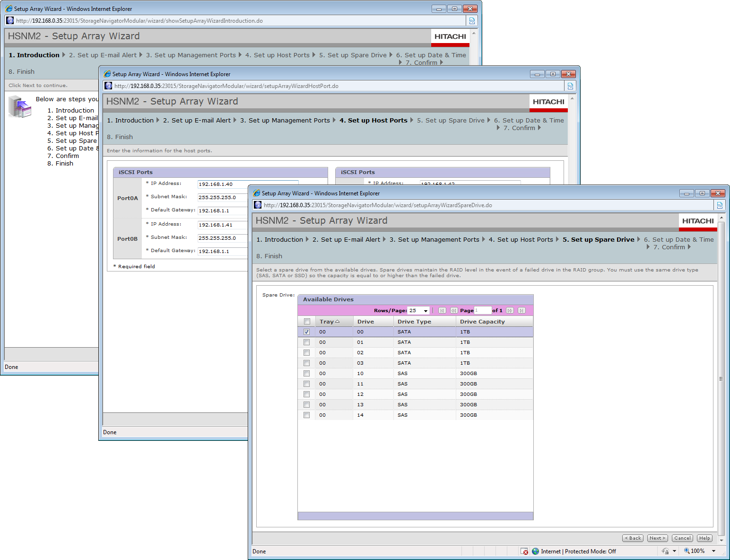Click IE logo in Introduction window title bar
This screenshot has width=730, height=560.
click(x=9, y=9)
